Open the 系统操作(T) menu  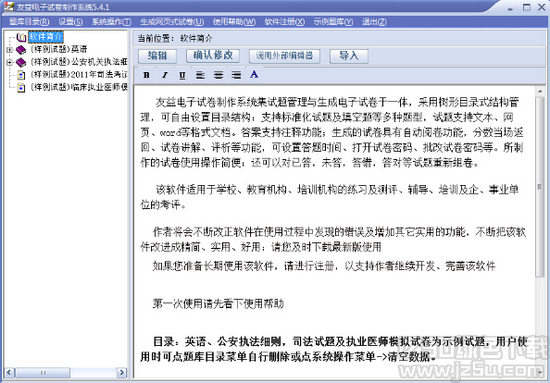click(112, 22)
